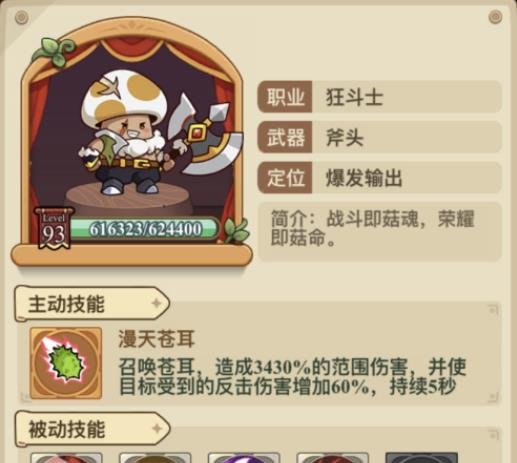Tap the 漫天苍耳 active skill icon
Screen dimensions: 517x463
point(66,363)
